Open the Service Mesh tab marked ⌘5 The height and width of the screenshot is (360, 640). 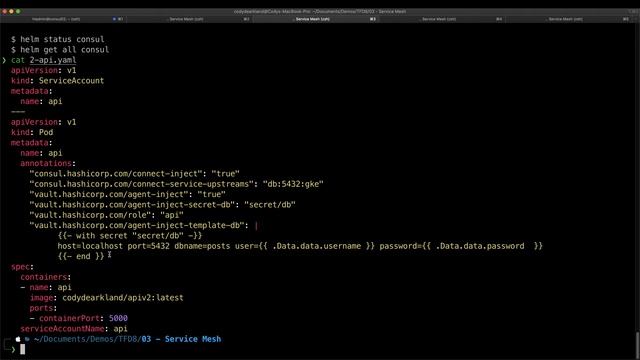click(x=569, y=19)
